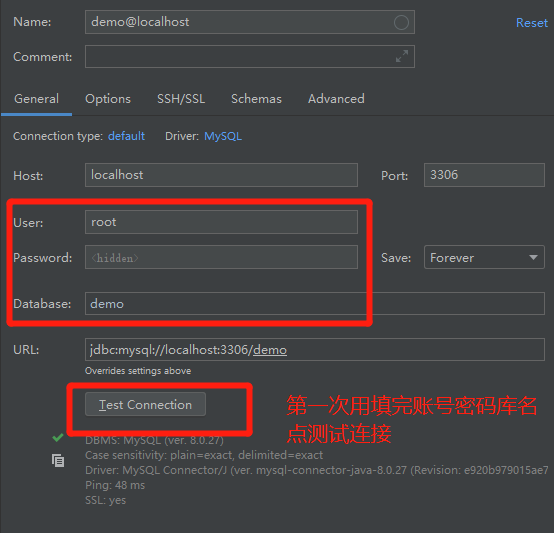Expand the Comment field editor icon
The height and width of the screenshot is (533, 554).
(x=402, y=56)
